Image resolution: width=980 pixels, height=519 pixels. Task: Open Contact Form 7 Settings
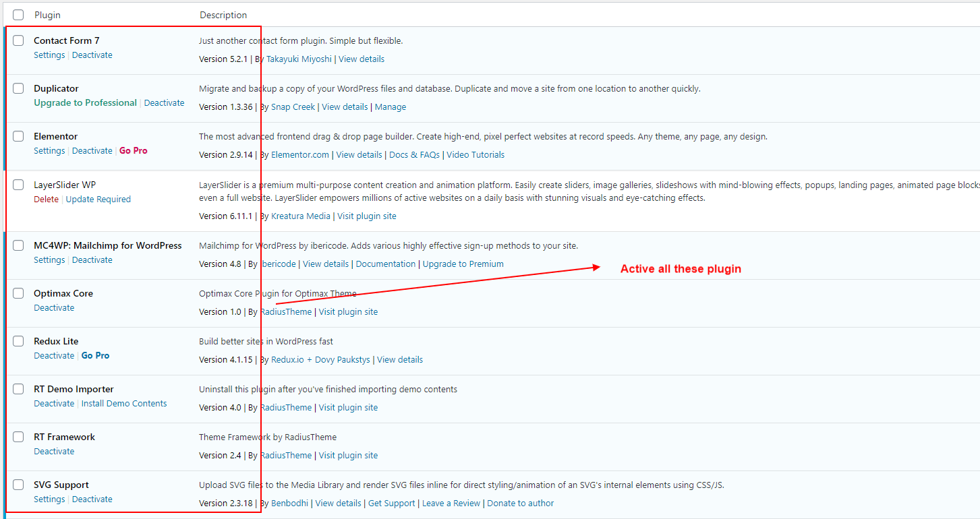click(x=49, y=55)
